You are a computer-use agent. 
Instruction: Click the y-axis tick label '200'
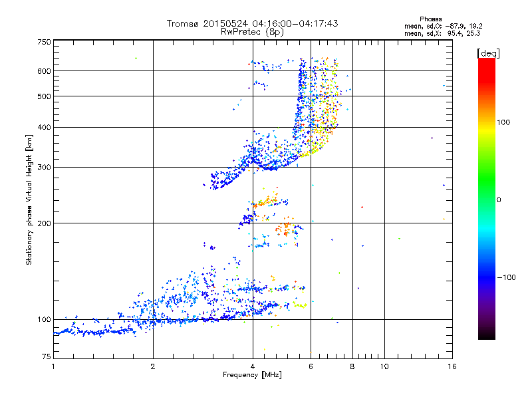tap(44, 223)
